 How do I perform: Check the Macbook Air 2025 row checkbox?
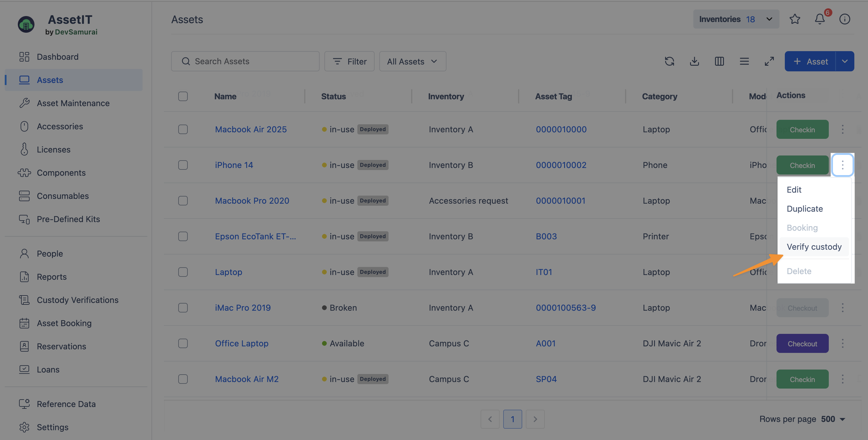tap(183, 129)
